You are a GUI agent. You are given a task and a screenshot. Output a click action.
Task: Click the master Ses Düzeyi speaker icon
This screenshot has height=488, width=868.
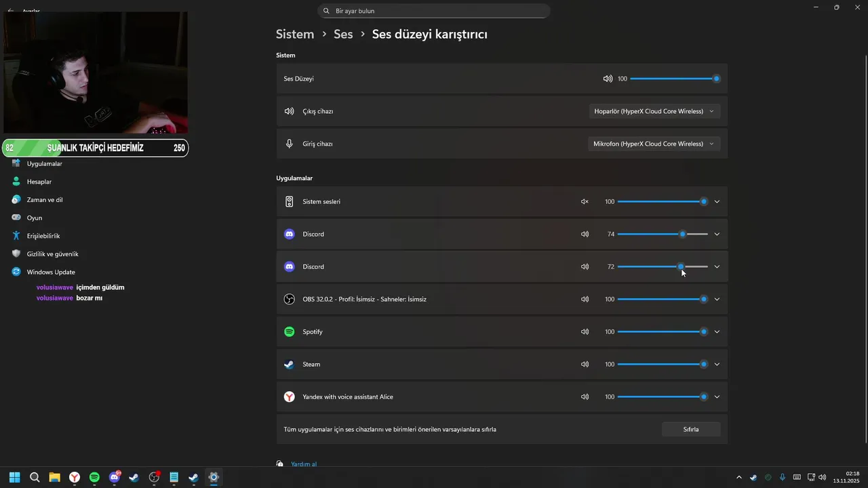[x=608, y=79]
